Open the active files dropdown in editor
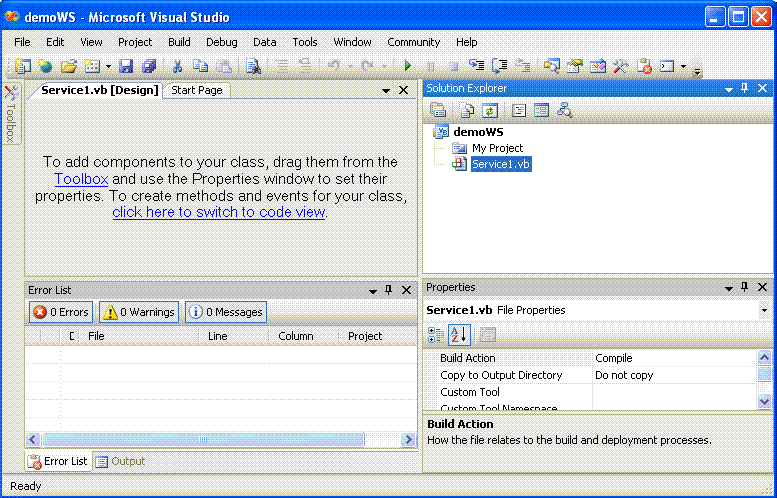The image size is (777, 498). 386,91
